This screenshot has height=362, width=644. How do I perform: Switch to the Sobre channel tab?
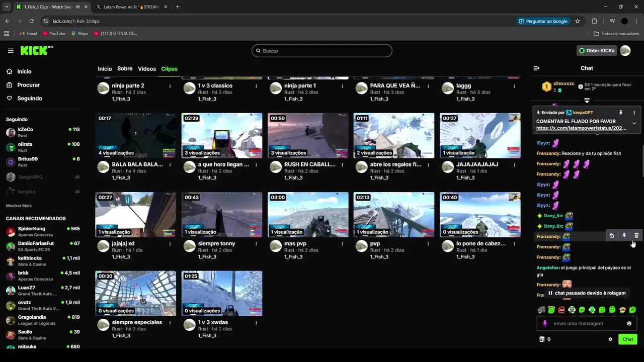coord(125,69)
